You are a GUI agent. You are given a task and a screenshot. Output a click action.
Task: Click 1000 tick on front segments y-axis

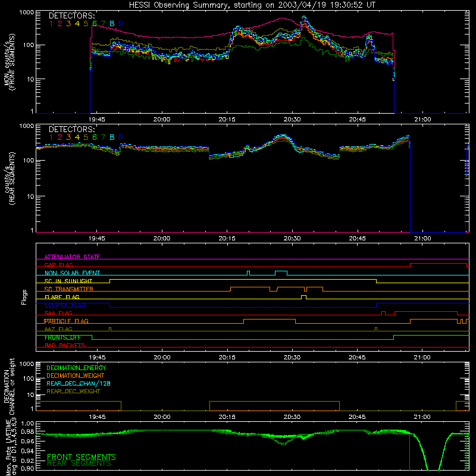pos(27,12)
